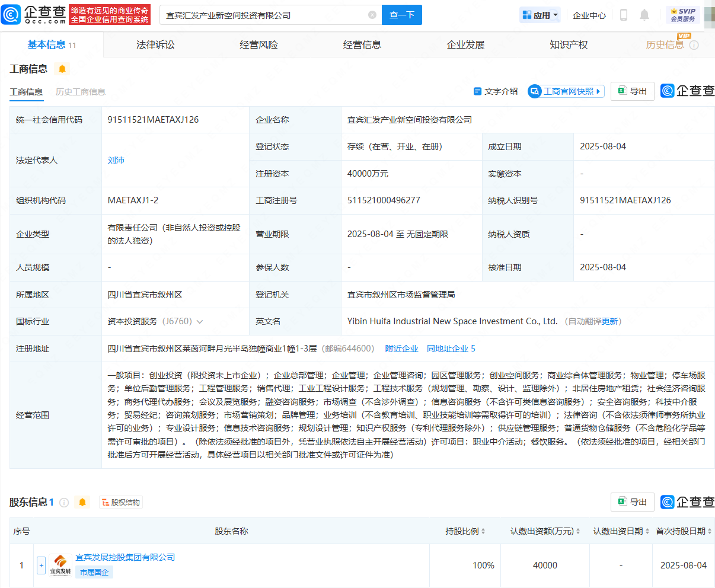Open notifications bell in top header
Viewport: 715px width, 588px height.
pyautogui.click(x=644, y=15)
